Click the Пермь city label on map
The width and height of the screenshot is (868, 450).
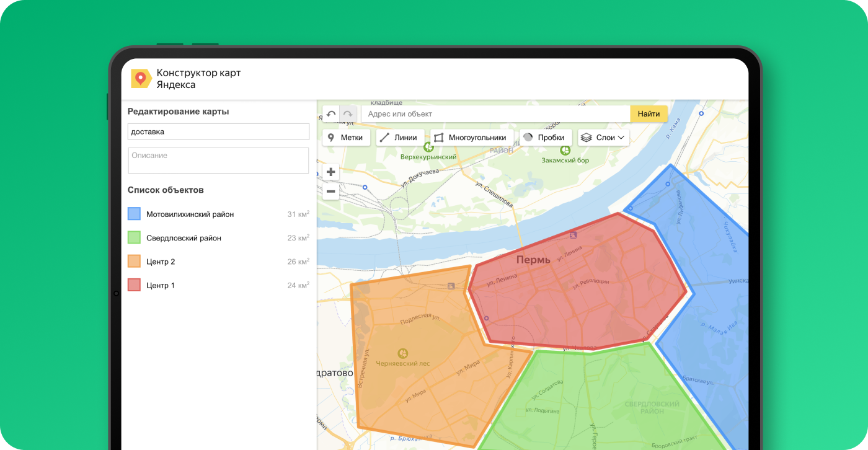tap(533, 260)
